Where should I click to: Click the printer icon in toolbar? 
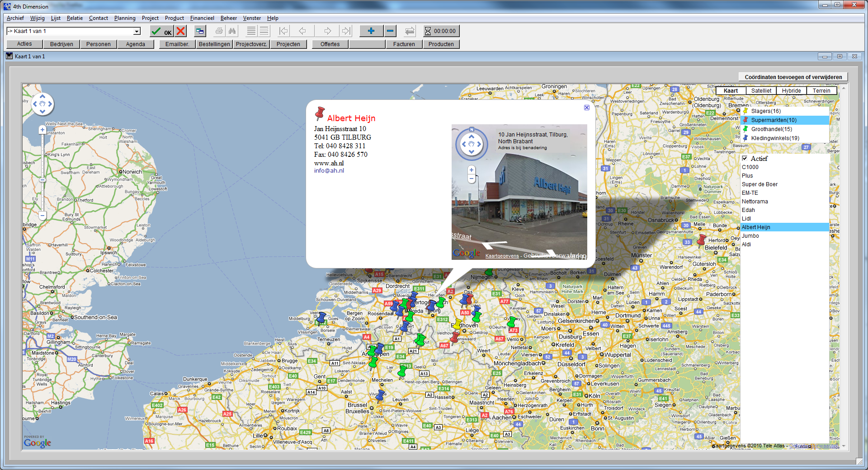219,31
